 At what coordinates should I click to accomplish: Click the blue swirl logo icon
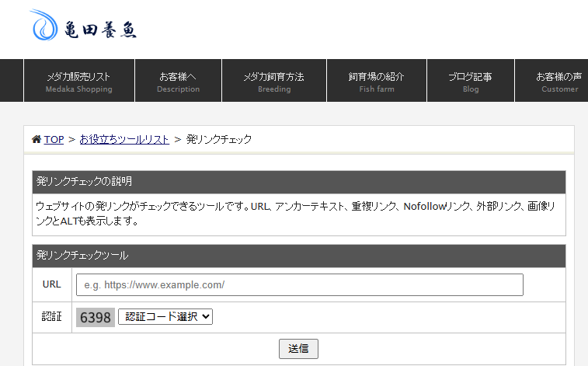click(x=44, y=26)
